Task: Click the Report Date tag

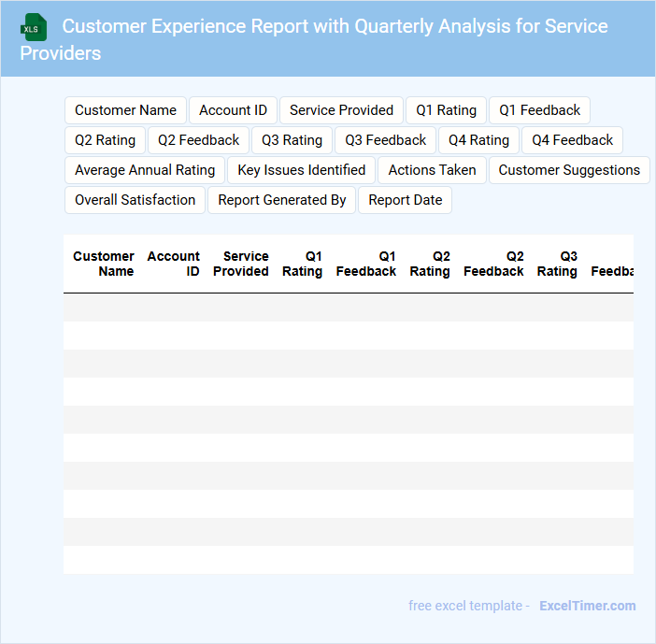Action: [405, 200]
